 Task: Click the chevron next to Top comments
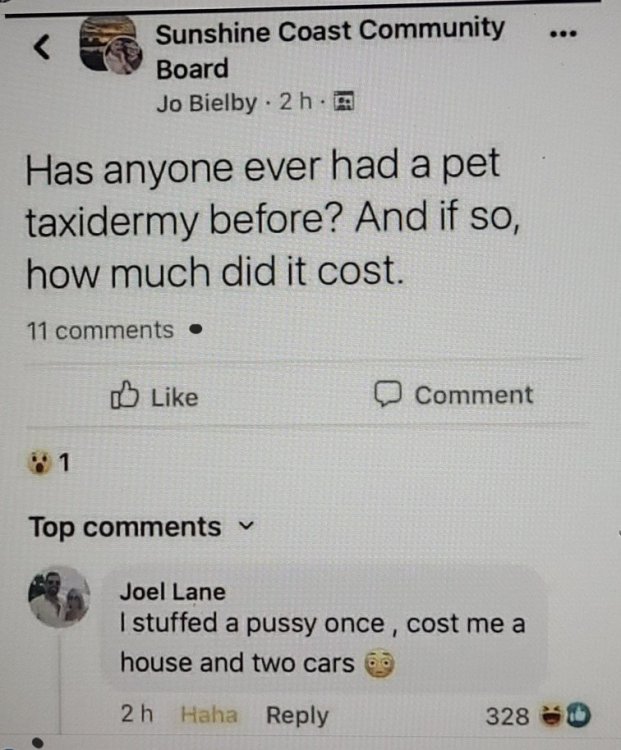(x=246, y=527)
